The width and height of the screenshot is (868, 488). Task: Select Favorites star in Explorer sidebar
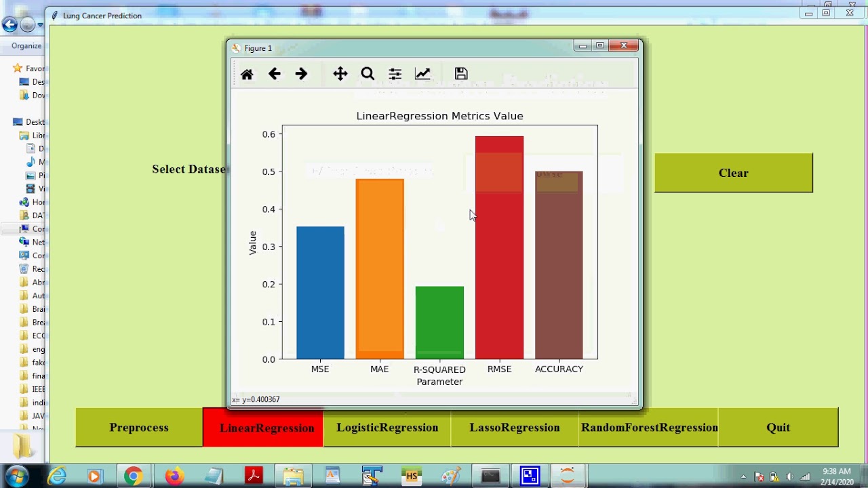pos(18,68)
